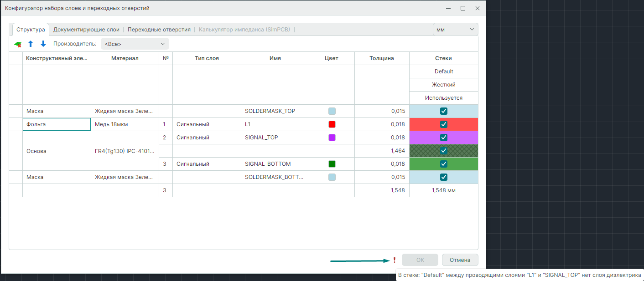Viewport: 644px width, 281px height.
Task: Open the Производитель dropdown
Action: click(135, 44)
